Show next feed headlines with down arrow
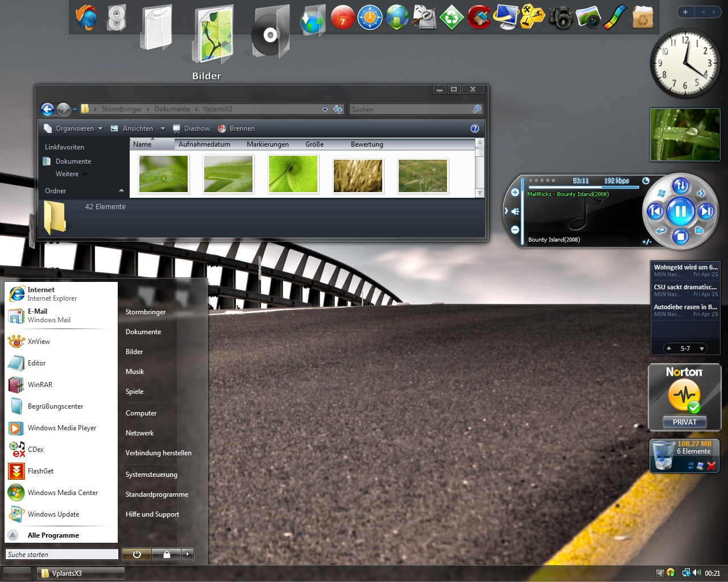Image resolution: width=728 pixels, height=582 pixels. click(x=702, y=348)
